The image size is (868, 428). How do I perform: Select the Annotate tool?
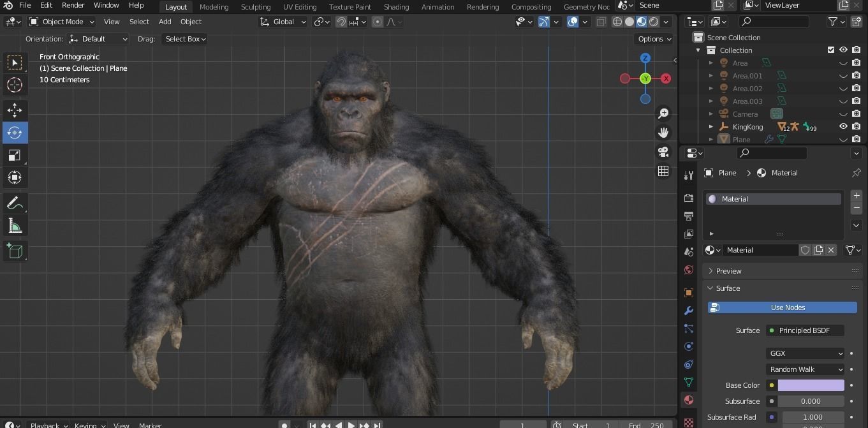[14, 203]
